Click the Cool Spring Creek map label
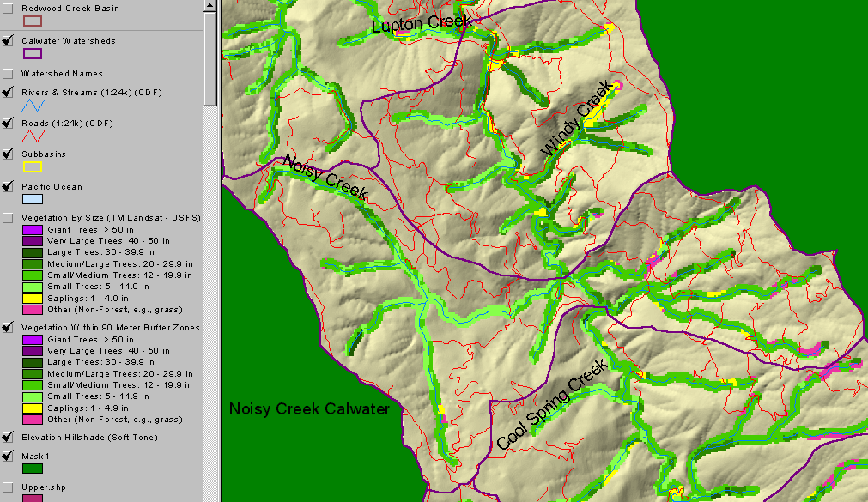Viewport: 868px width, 502px height. coord(552,404)
